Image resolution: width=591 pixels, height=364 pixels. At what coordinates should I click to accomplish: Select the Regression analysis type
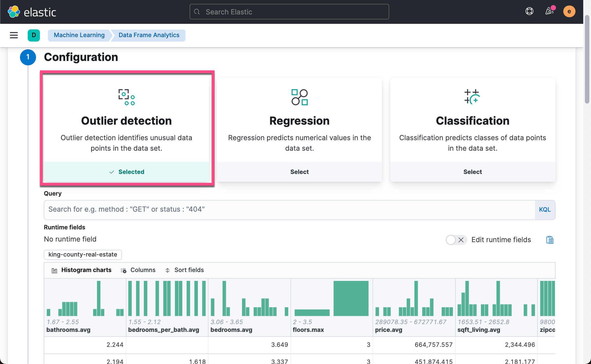(x=299, y=172)
